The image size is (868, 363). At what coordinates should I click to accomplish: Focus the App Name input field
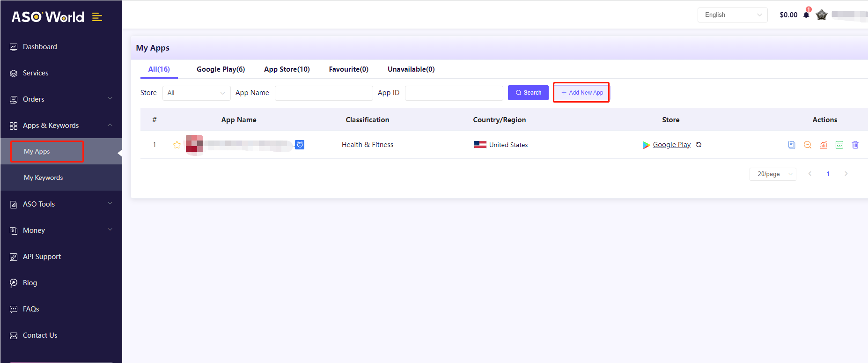pos(324,93)
